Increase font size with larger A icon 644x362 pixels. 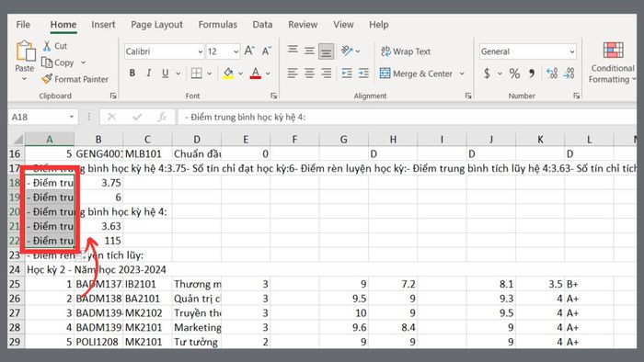click(x=249, y=51)
